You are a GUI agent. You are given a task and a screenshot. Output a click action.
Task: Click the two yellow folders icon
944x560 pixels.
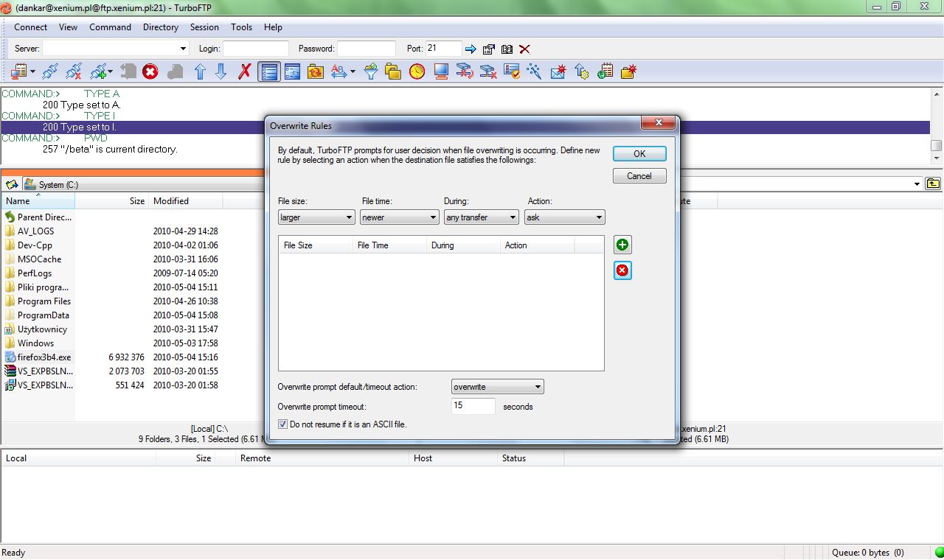(393, 71)
